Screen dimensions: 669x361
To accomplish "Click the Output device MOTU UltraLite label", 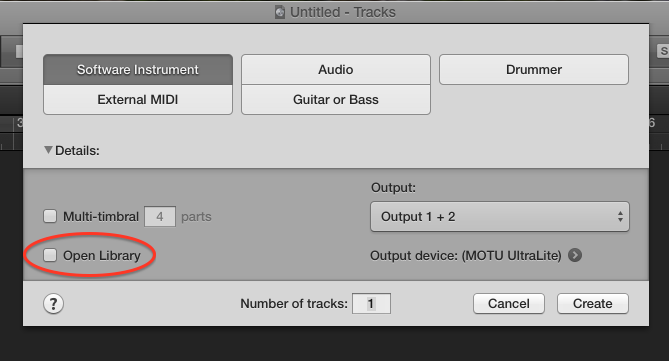I will pyautogui.click(x=465, y=256).
